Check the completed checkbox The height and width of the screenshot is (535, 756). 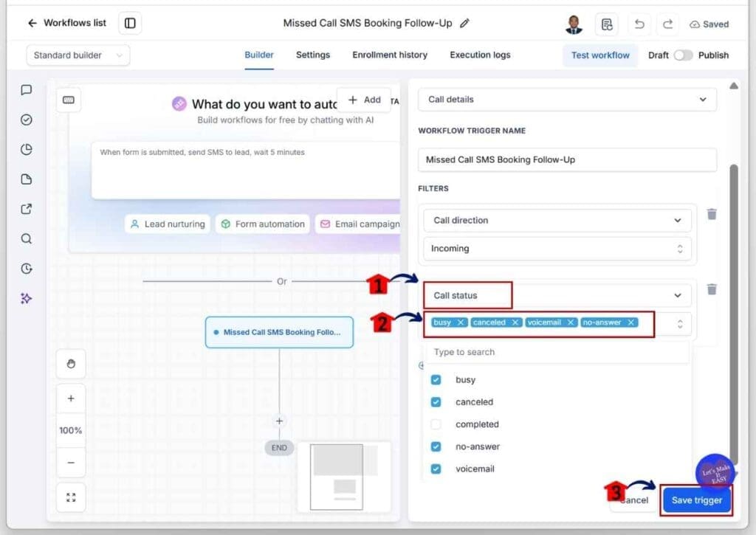click(436, 424)
